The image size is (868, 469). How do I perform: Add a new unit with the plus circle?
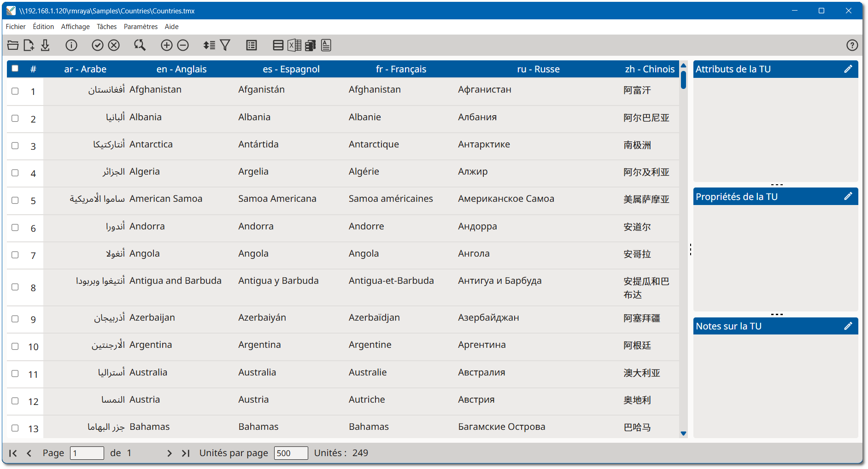click(167, 45)
